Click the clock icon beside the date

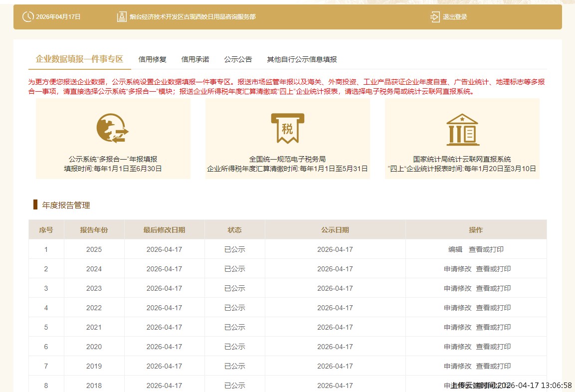(27, 17)
